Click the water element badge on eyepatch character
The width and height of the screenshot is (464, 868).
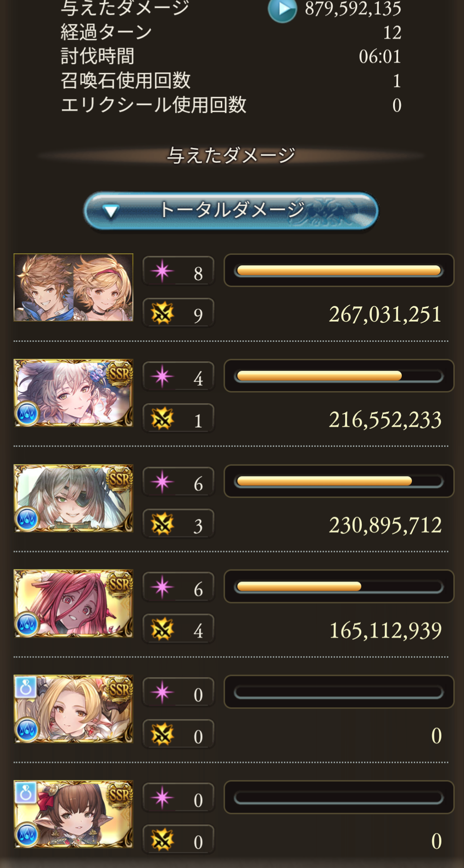[27, 519]
